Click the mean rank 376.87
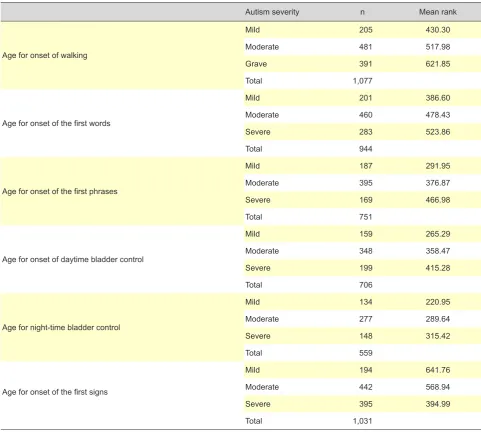The width and height of the screenshot is (481, 435). [x=438, y=183]
